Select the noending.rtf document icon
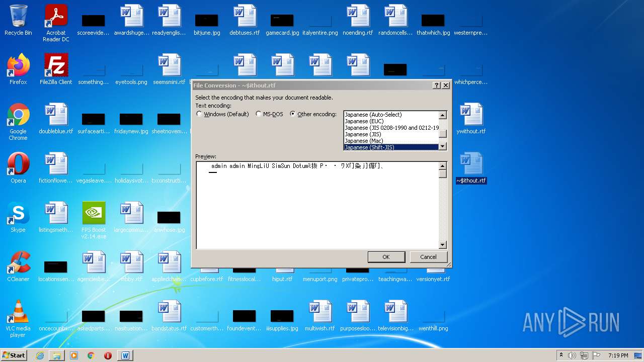 click(x=358, y=20)
